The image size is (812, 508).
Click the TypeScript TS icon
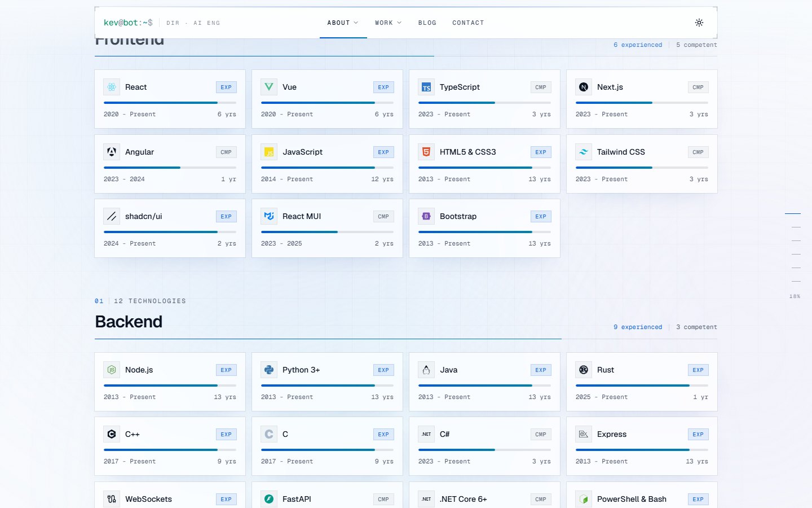(426, 87)
